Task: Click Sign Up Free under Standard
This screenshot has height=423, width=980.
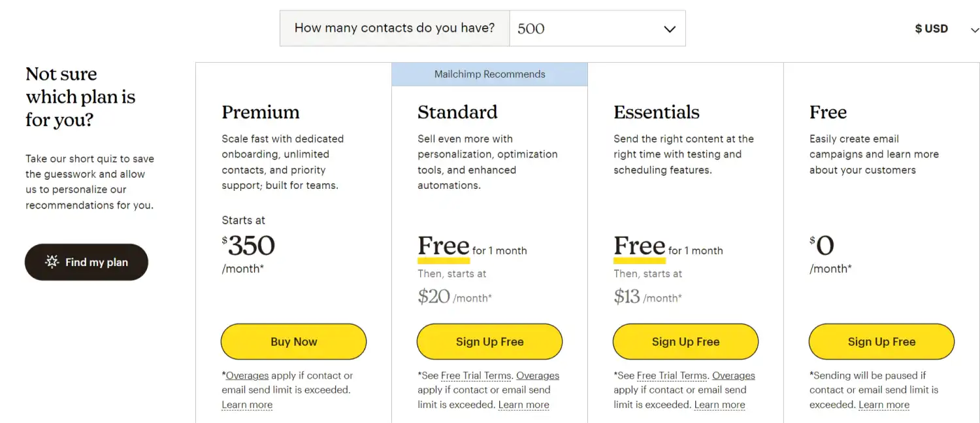Action: pos(489,342)
